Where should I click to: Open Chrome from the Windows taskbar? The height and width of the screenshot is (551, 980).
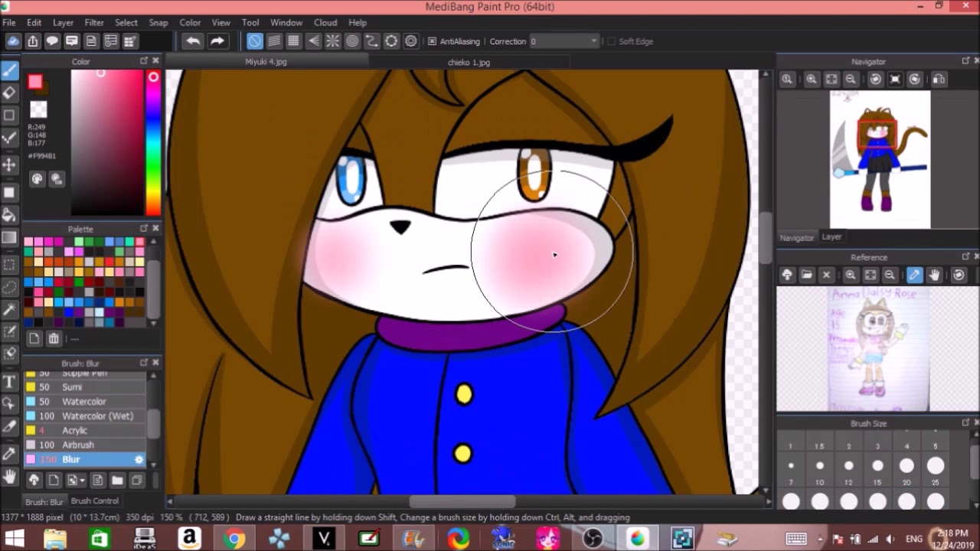tap(234, 539)
